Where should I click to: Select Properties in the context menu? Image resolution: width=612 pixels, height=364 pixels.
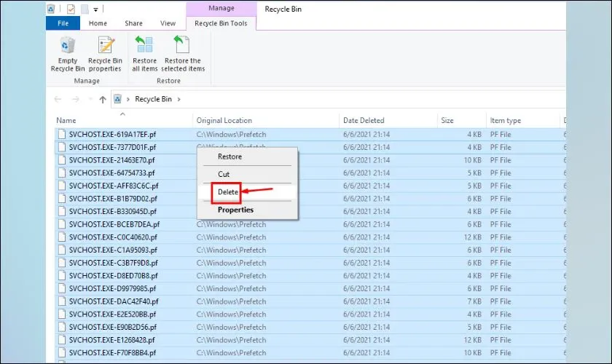click(235, 210)
